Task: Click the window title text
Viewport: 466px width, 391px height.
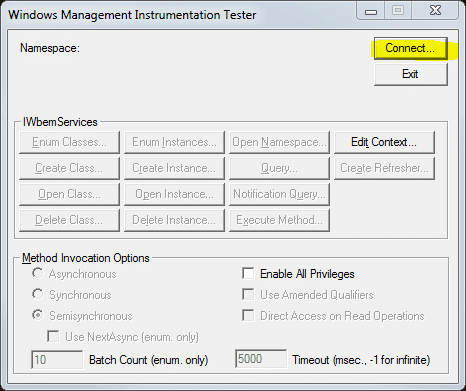Action: pyautogui.click(x=132, y=15)
